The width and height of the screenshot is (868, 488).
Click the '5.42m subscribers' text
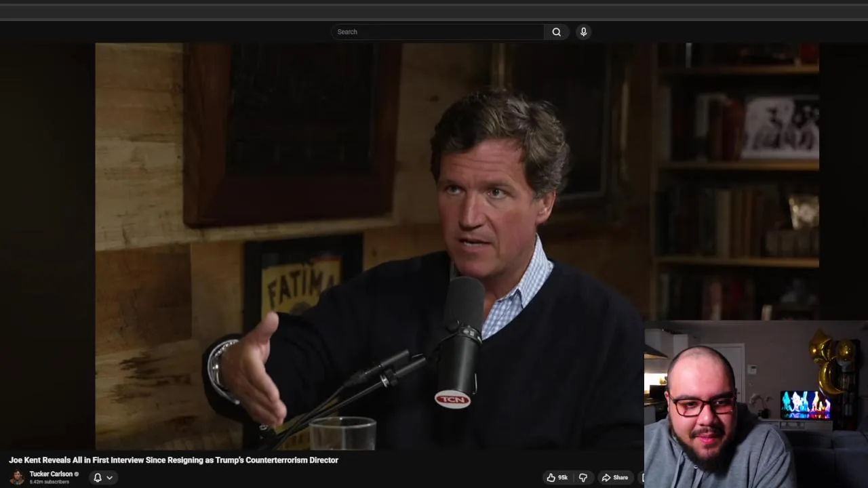[49, 482]
